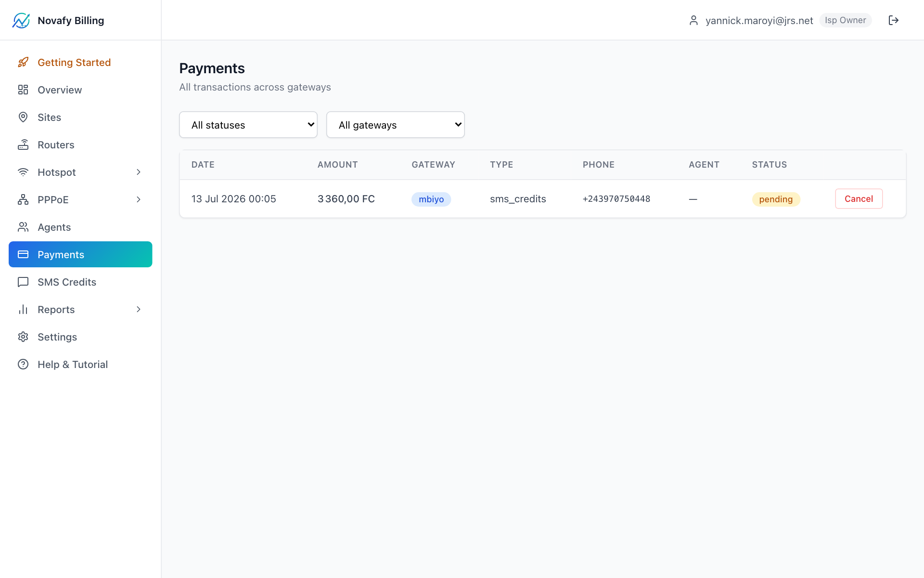Click the Payments page heading
924x578 pixels.
(x=212, y=68)
